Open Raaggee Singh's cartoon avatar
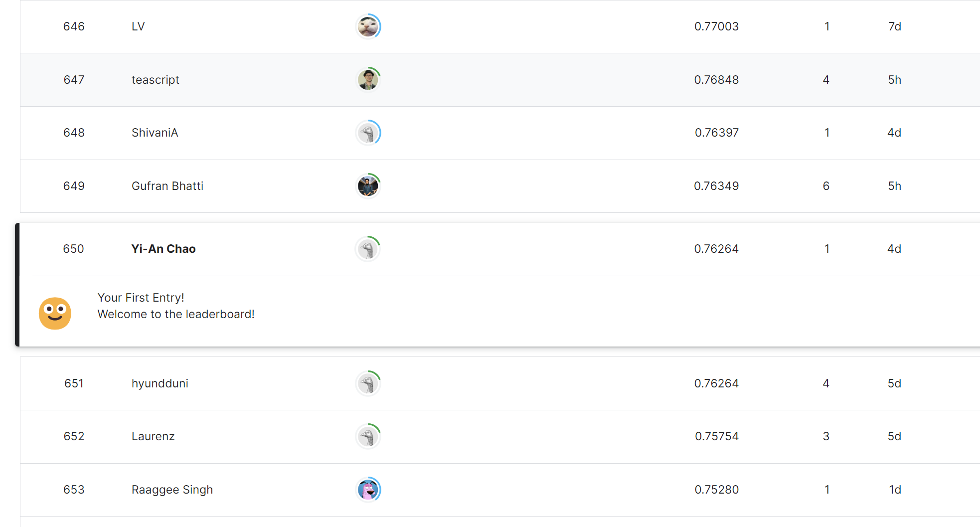This screenshot has height=527, width=980. pyautogui.click(x=368, y=490)
